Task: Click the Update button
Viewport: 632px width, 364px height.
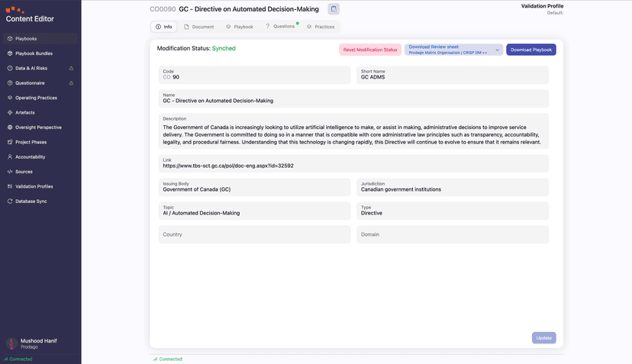Action: point(543,338)
